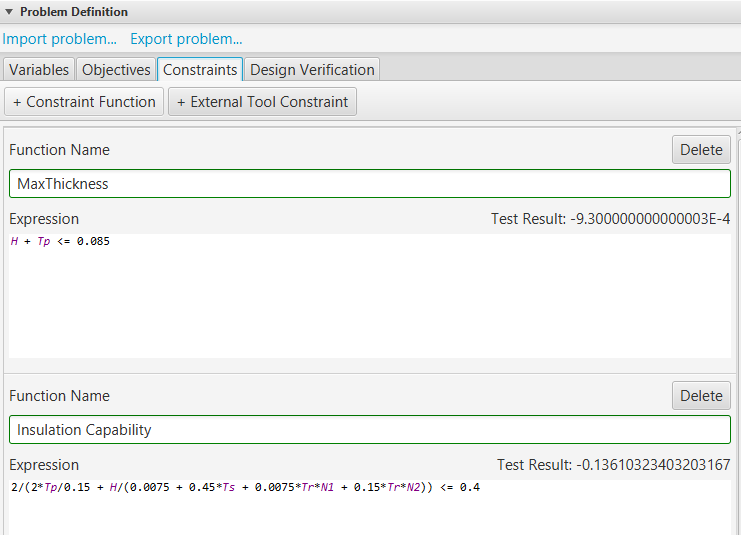Viewport: 741px width, 535px height.
Task: Click the insulation expression ending <= 0.4
Action: [x=245, y=487]
